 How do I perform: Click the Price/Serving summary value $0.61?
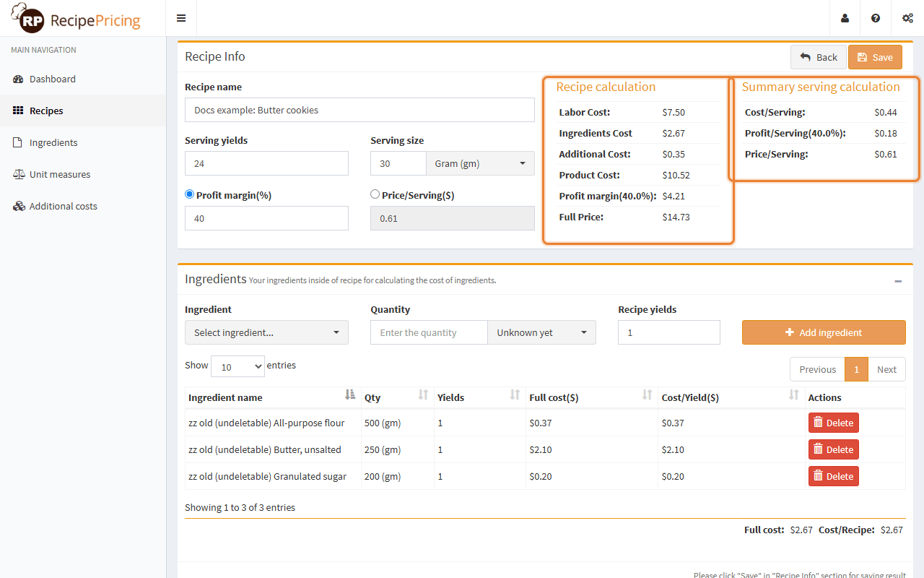(x=886, y=154)
